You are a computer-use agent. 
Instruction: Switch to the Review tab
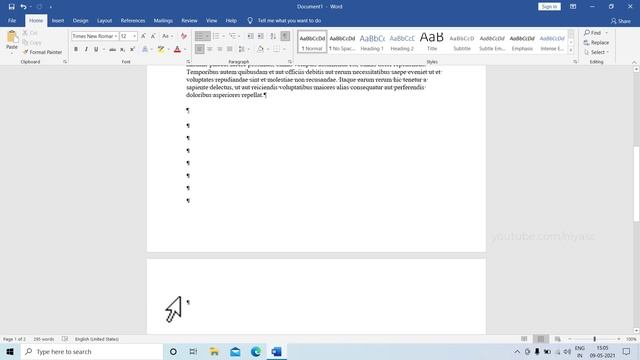point(189,20)
